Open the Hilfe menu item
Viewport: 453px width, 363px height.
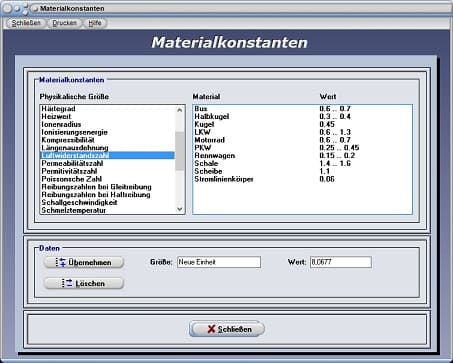[x=95, y=23]
